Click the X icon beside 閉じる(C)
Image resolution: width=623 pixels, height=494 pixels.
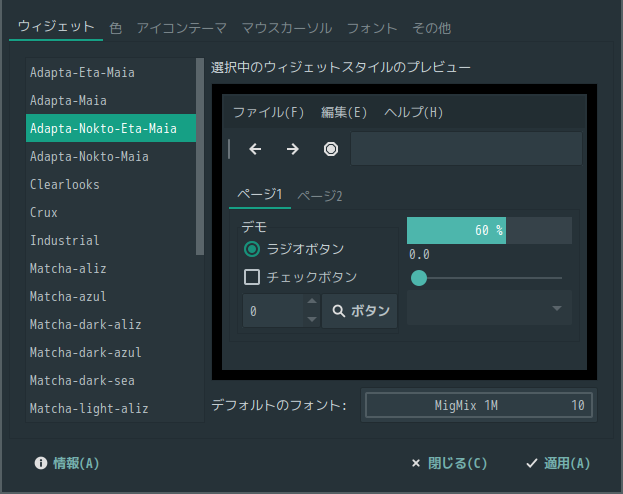click(416, 463)
